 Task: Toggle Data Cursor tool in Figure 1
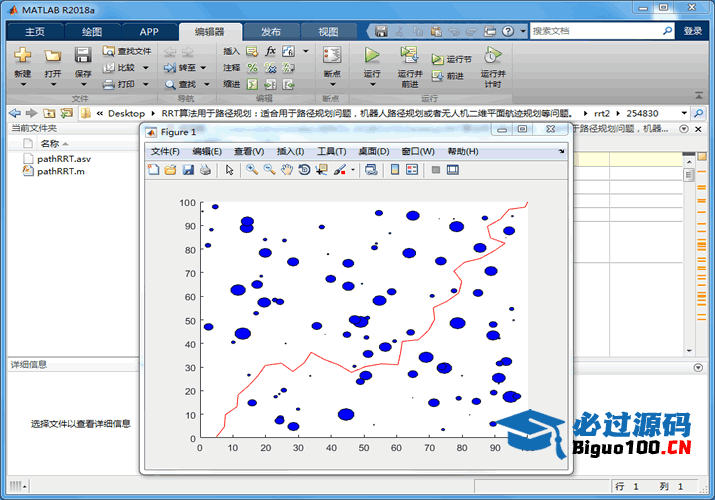tap(321, 170)
